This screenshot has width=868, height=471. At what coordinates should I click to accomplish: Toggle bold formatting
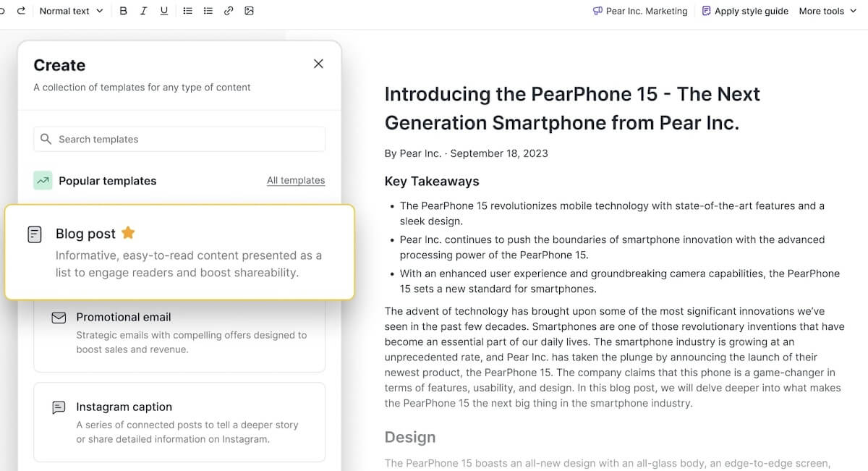[123, 11]
